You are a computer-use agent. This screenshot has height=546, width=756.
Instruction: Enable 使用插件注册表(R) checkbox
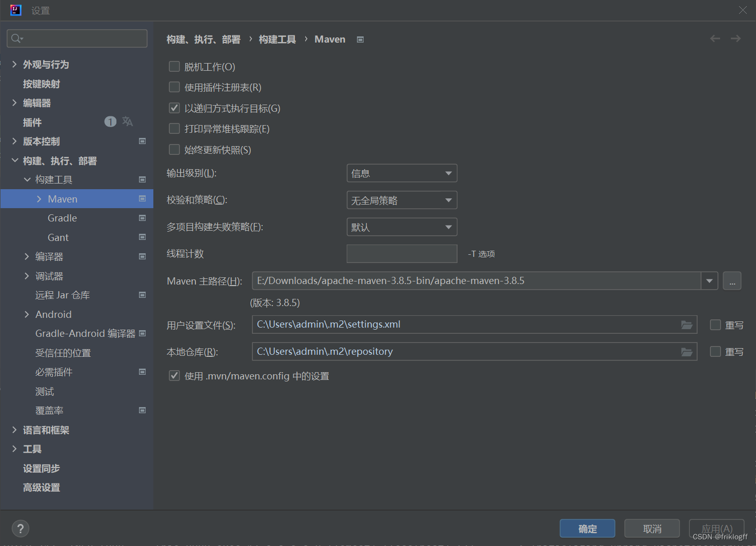174,87
